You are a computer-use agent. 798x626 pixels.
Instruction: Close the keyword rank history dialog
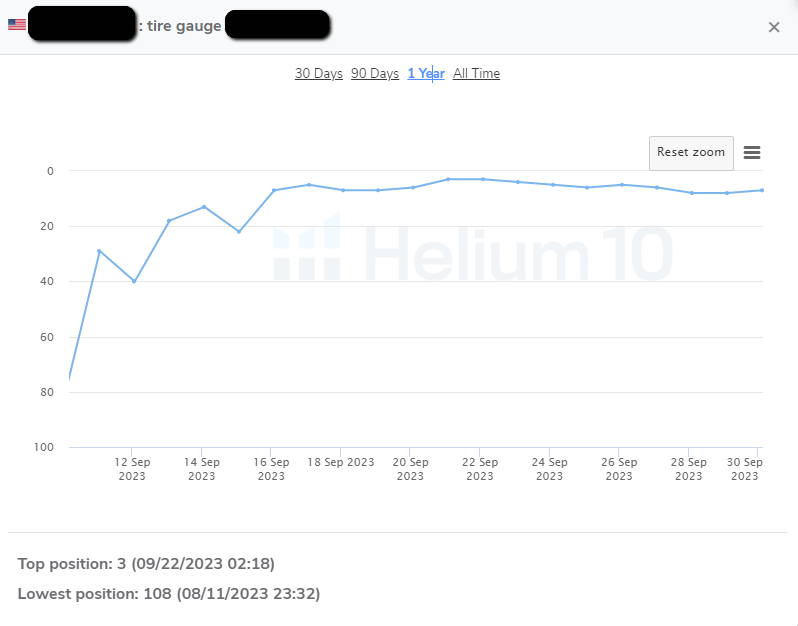(773, 27)
